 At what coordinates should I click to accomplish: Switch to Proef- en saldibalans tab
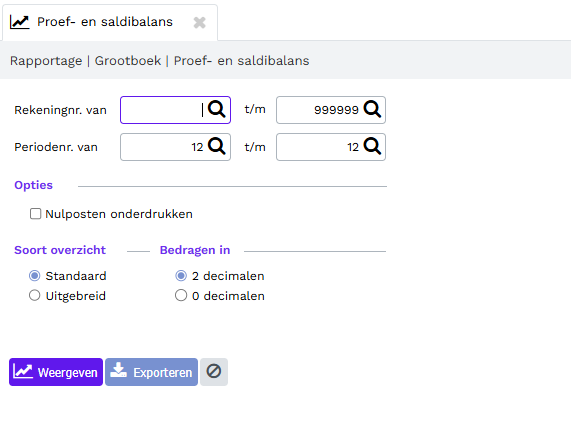(105, 22)
